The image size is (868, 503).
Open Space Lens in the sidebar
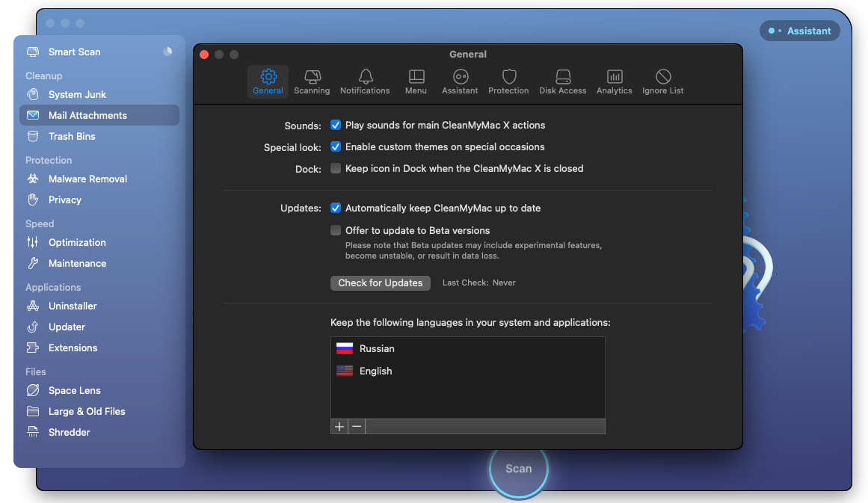tap(74, 391)
